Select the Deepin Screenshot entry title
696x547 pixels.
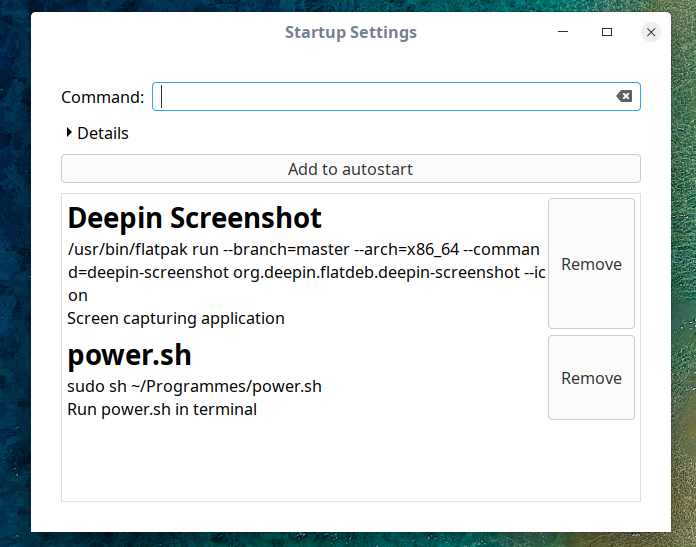click(194, 218)
